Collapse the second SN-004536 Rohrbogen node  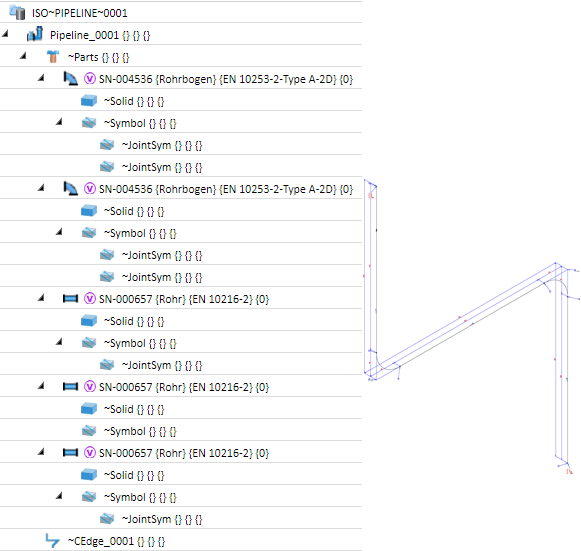pos(41,188)
